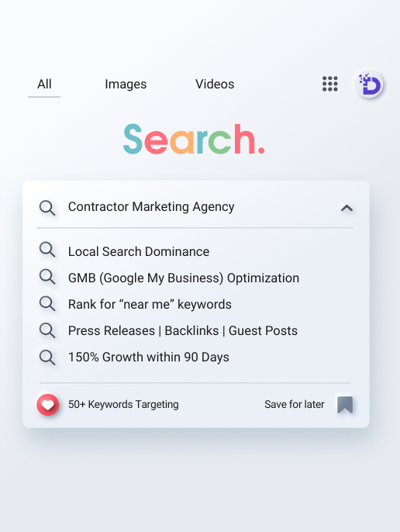Click search icon beside Press Releases suggestion
The height and width of the screenshot is (532, 400).
click(47, 330)
